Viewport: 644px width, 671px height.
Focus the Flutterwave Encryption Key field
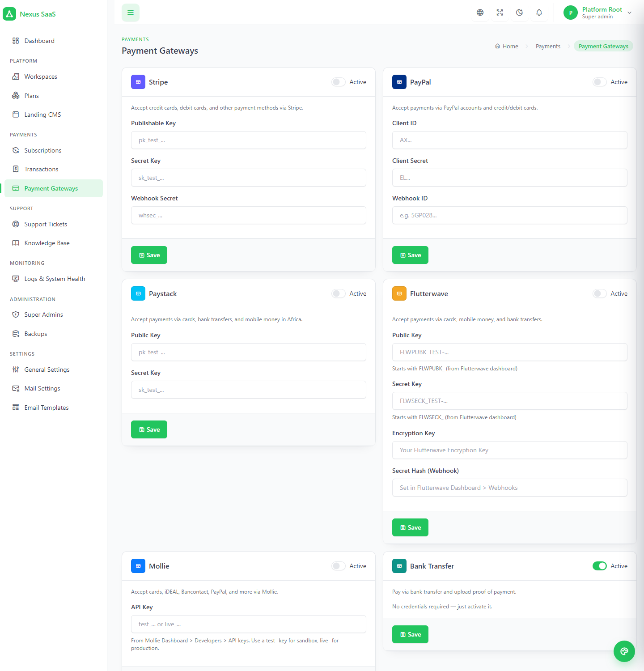tap(510, 450)
